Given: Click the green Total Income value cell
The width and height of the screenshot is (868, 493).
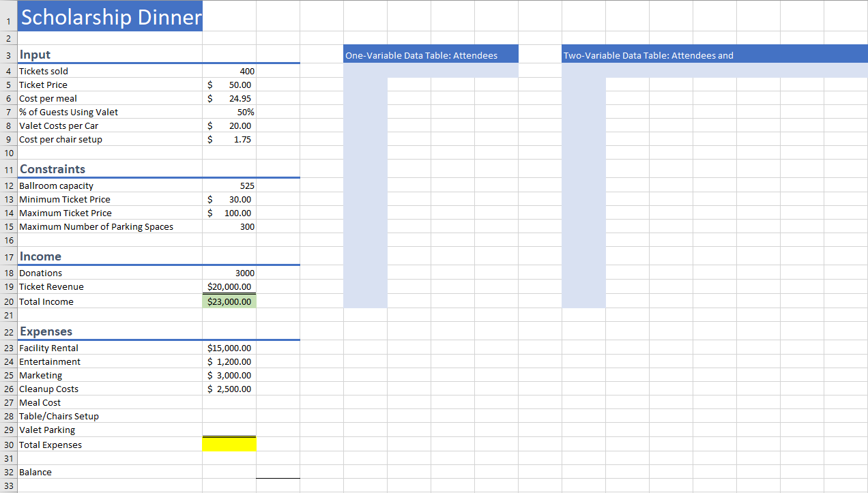Looking at the screenshot, I should (229, 301).
